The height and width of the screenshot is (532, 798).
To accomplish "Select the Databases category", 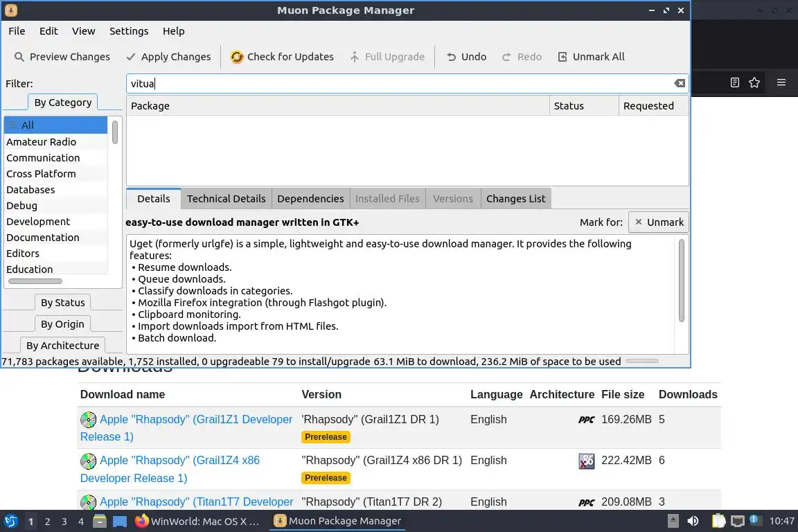I will [56, 189].
